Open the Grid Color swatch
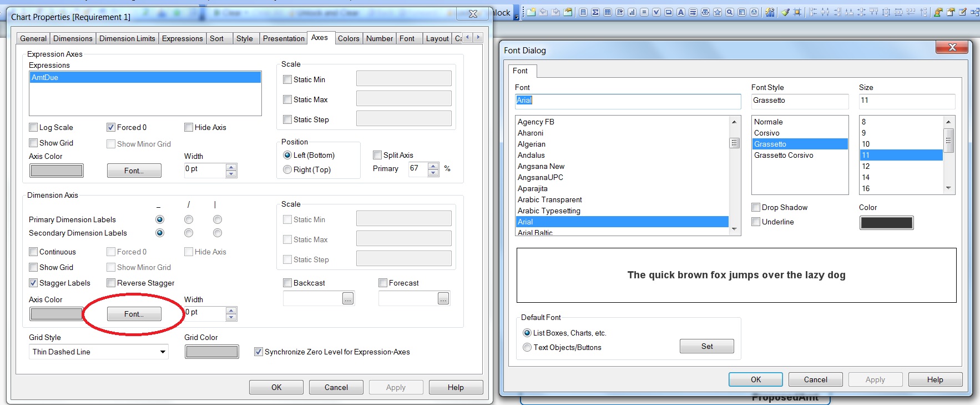This screenshot has height=405, width=980. point(211,352)
